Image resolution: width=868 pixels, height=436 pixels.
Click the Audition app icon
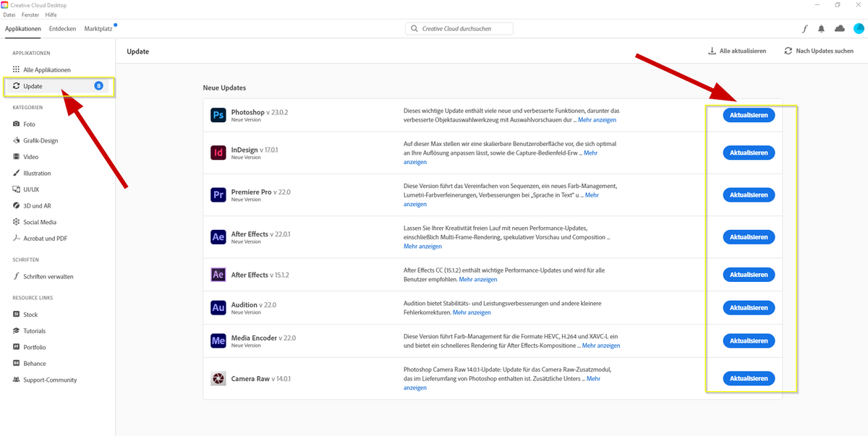coord(218,308)
